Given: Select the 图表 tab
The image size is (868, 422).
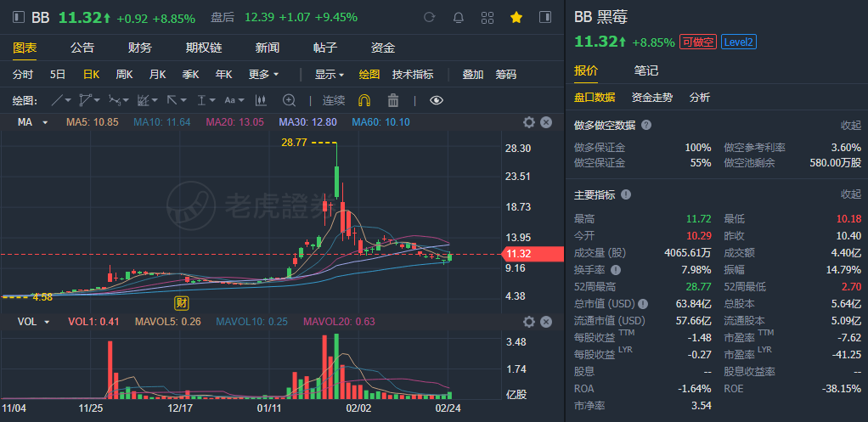Looking at the screenshot, I should [x=25, y=48].
